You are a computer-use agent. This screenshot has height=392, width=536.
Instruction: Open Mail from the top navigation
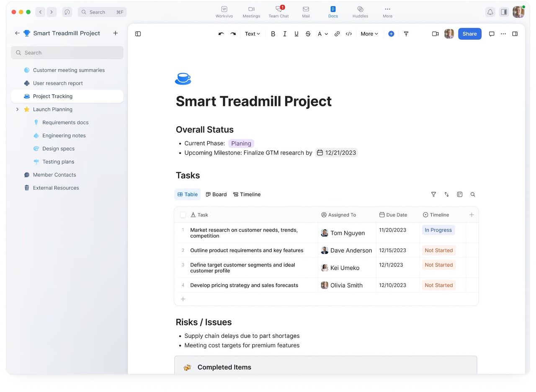306,12
